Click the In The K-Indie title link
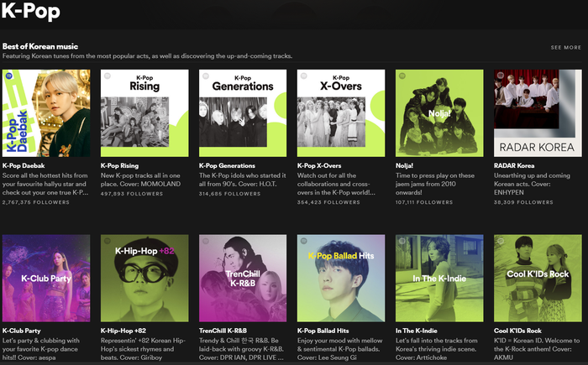Image resolution: width=588 pixels, height=365 pixels. pos(417,331)
